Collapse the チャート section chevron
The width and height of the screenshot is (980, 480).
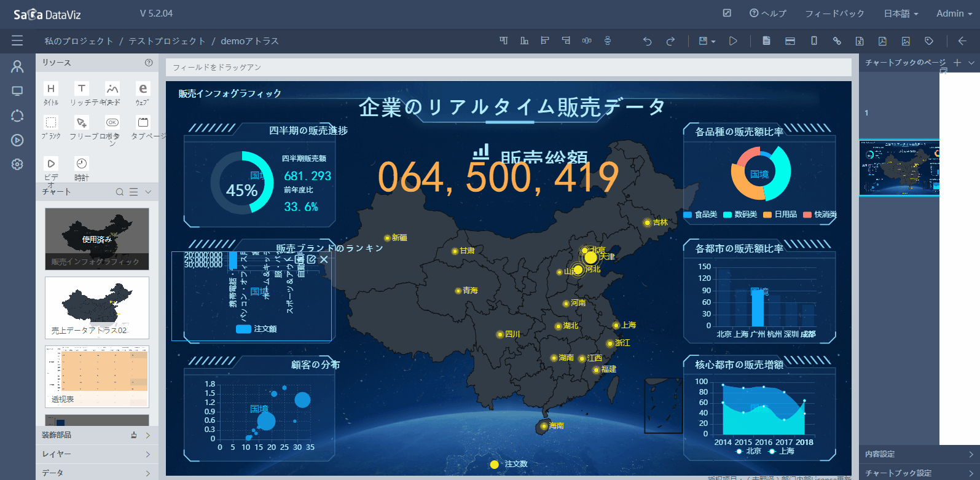tap(147, 192)
